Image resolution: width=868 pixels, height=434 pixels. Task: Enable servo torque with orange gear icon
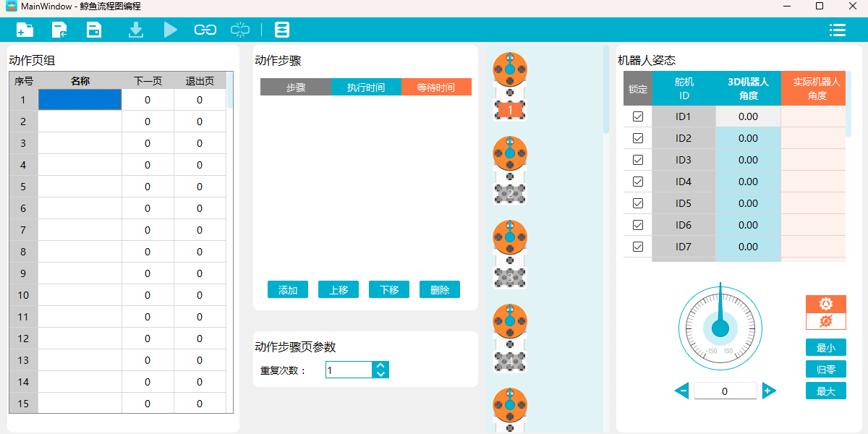click(825, 304)
